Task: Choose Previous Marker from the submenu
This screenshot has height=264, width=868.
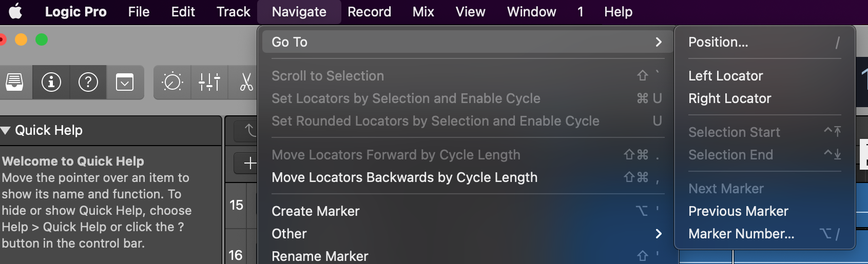Action: click(x=738, y=211)
